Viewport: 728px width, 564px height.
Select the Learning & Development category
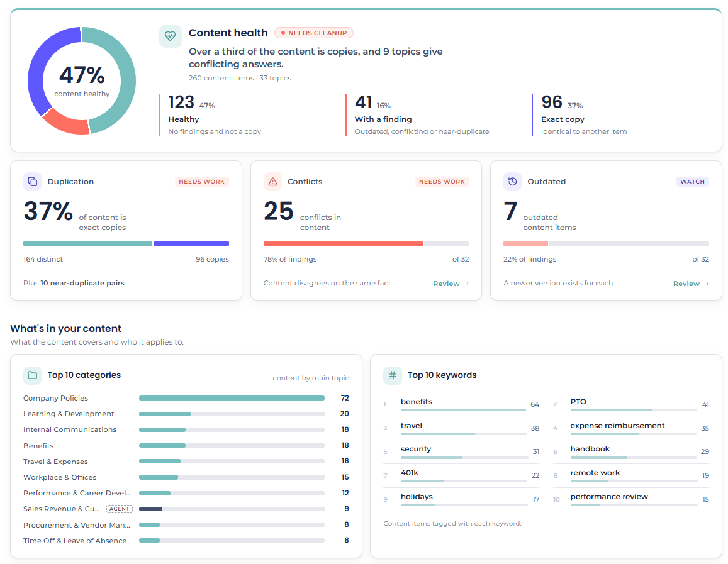point(186,414)
